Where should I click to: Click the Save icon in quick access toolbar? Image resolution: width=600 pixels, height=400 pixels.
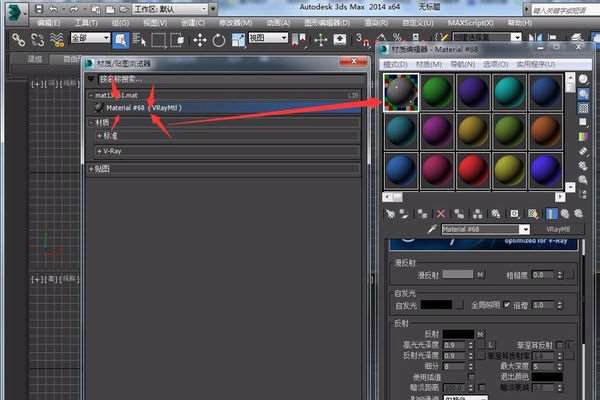(x=39, y=9)
